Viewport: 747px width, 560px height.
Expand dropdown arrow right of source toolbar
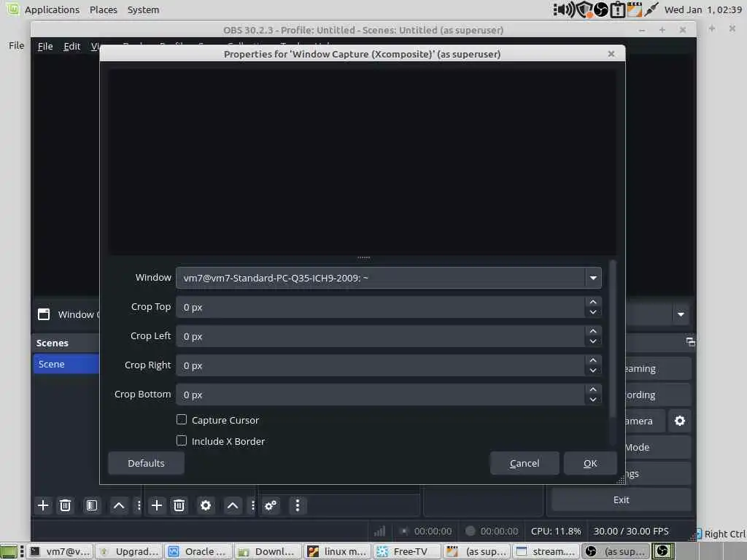tap(681, 314)
